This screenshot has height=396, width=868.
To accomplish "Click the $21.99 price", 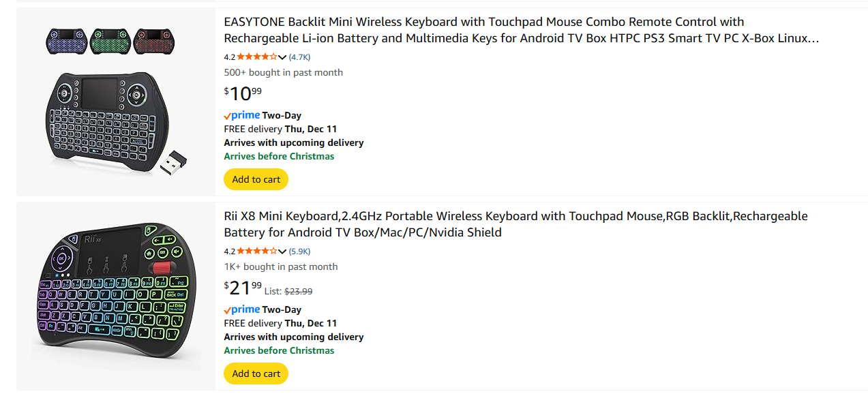I will 243,288.
